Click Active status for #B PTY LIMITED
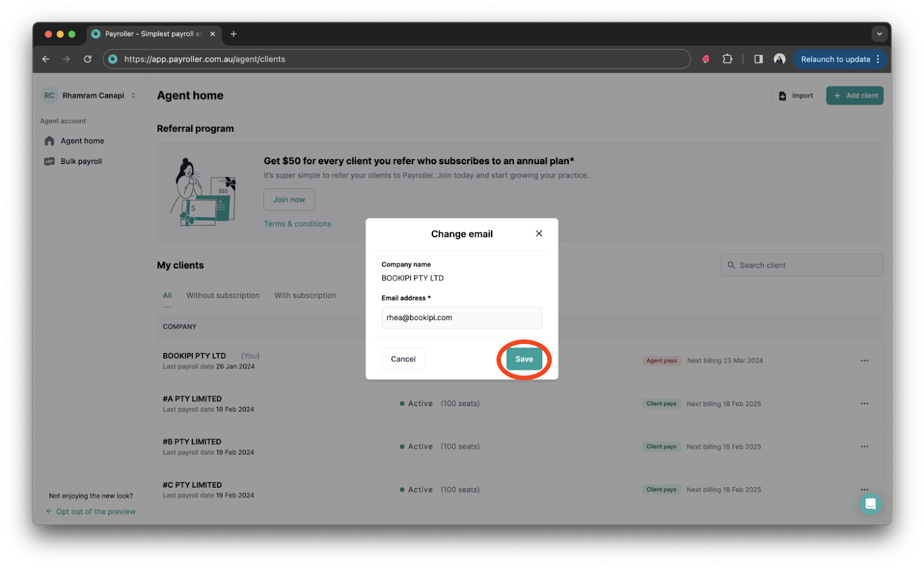 tap(416, 447)
